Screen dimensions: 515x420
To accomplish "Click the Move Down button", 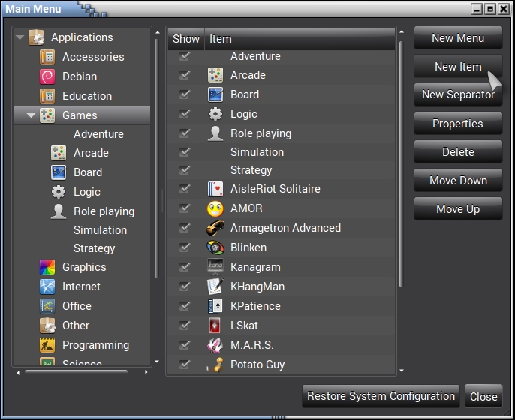I will point(458,181).
